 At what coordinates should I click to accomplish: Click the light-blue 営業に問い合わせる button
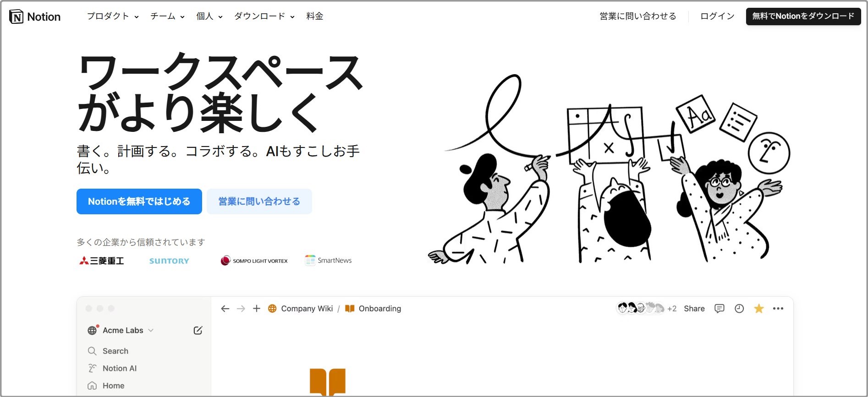click(259, 201)
